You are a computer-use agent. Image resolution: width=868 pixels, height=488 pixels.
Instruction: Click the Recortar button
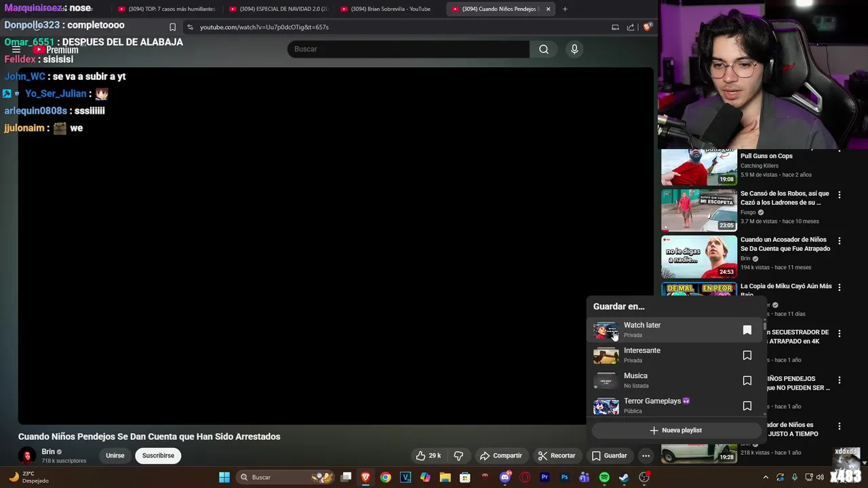pos(557,455)
